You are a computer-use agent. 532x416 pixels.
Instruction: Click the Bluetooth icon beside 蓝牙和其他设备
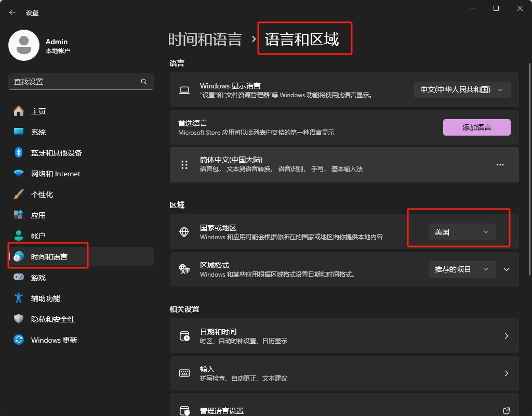click(x=19, y=152)
